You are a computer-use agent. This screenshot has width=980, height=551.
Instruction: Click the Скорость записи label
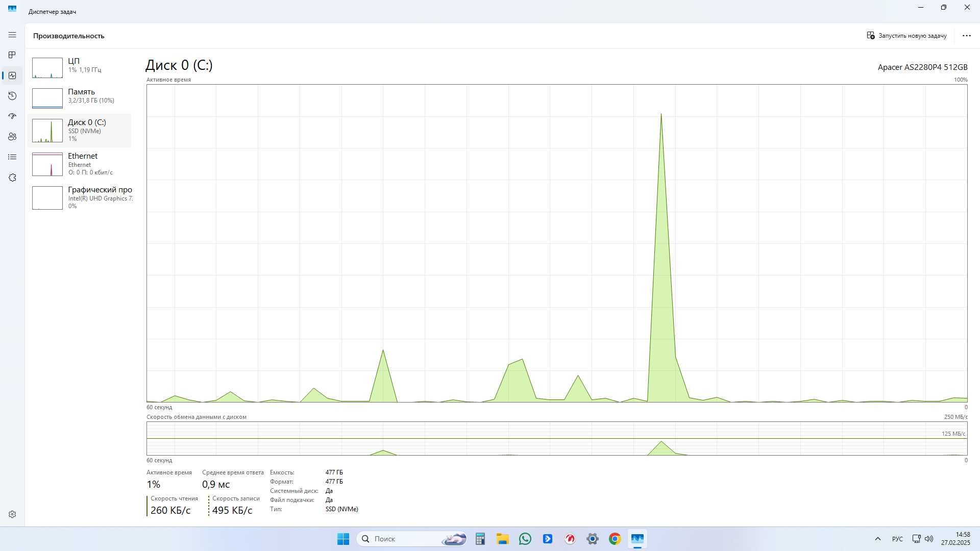[236, 498]
